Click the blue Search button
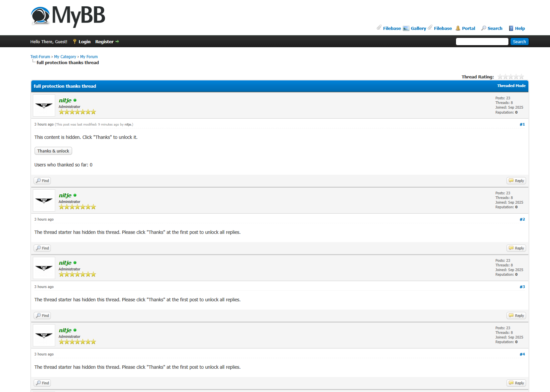This screenshot has height=392, width=550. click(519, 42)
